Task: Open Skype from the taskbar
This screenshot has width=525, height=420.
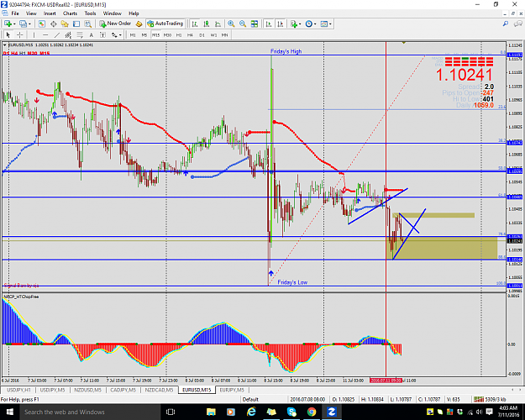Action: pyautogui.click(x=291, y=412)
